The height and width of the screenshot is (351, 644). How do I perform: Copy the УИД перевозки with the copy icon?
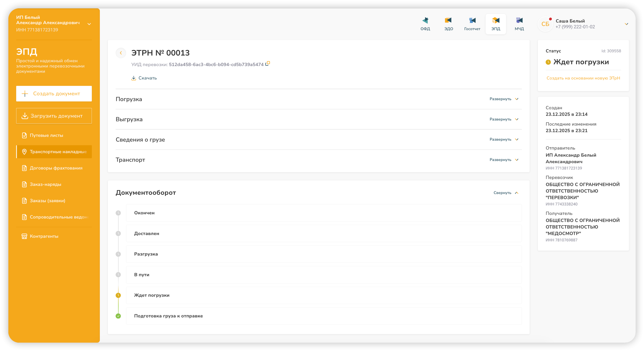point(267,64)
